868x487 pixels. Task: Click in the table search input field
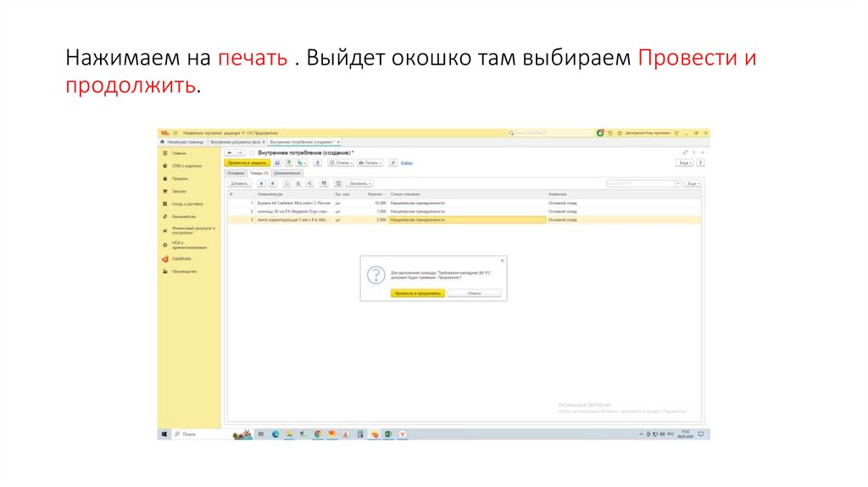[x=640, y=183]
